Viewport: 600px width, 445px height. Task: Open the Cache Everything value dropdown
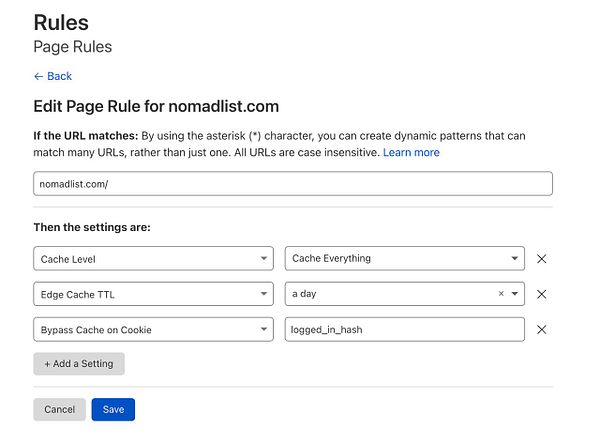404,258
